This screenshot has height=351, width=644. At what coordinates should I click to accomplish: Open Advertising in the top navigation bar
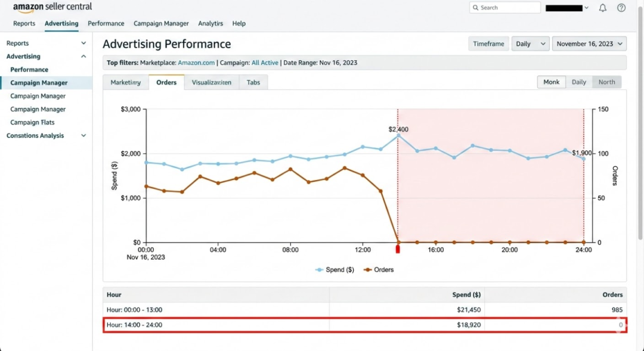click(x=61, y=23)
